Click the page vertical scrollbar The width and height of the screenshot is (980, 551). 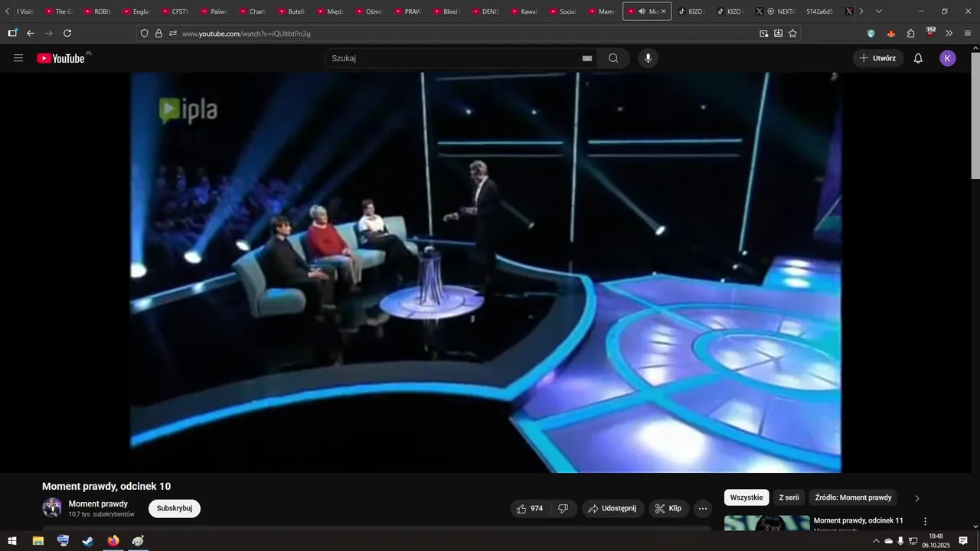(975, 115)
